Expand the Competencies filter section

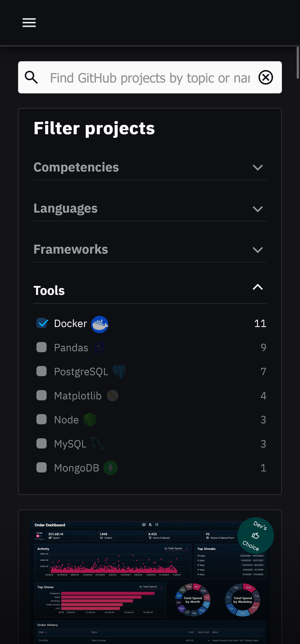pyautogui.click(x=258, y=167)
